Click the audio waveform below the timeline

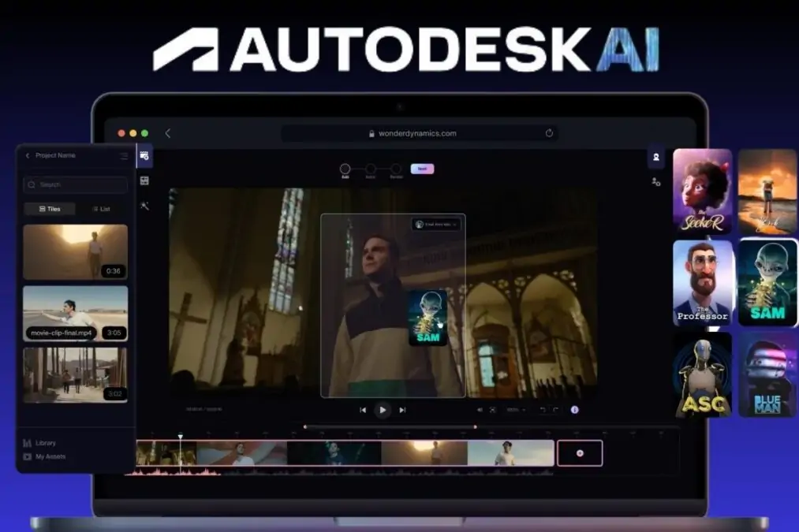pos(339,472)
